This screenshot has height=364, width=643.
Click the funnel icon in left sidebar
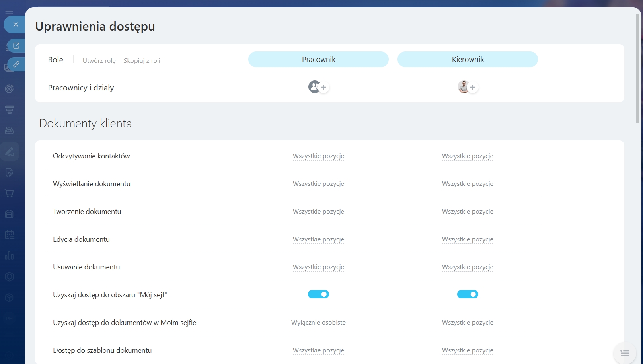coord(9,110)
